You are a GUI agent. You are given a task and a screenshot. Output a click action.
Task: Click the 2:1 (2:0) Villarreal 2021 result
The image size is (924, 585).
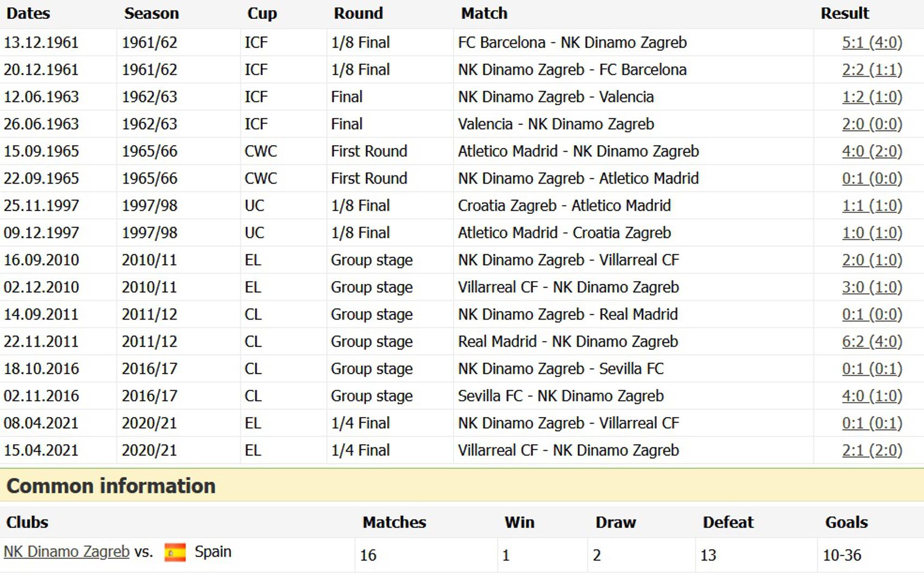point(871,451)
